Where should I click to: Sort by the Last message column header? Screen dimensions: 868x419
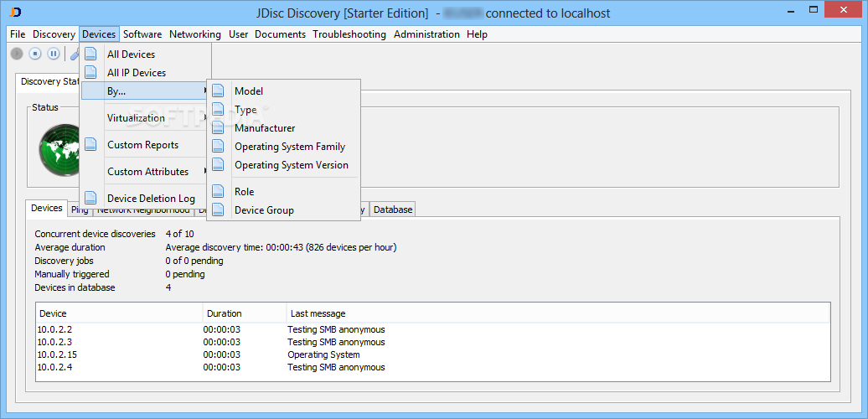coord(558,313)
